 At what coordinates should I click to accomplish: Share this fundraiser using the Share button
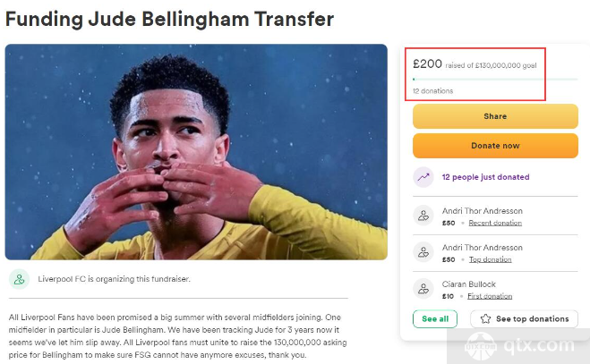[495, 116]
